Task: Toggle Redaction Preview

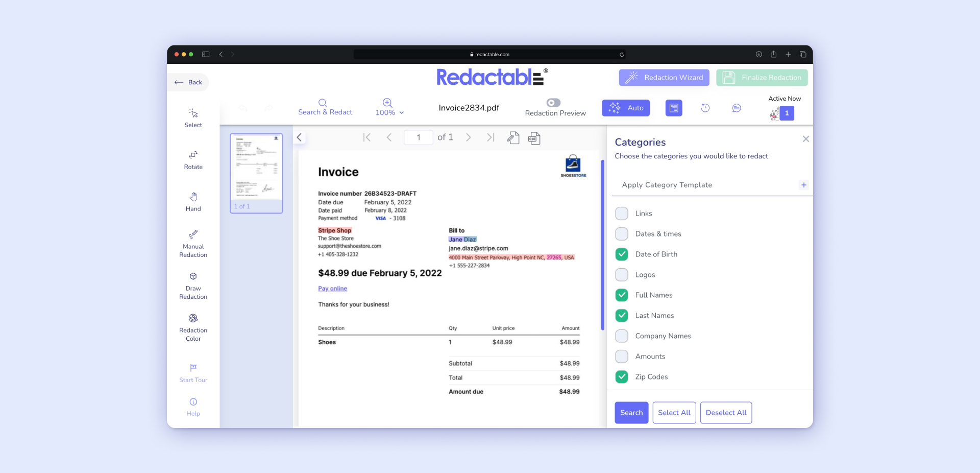Action: [x=553, y=102]
